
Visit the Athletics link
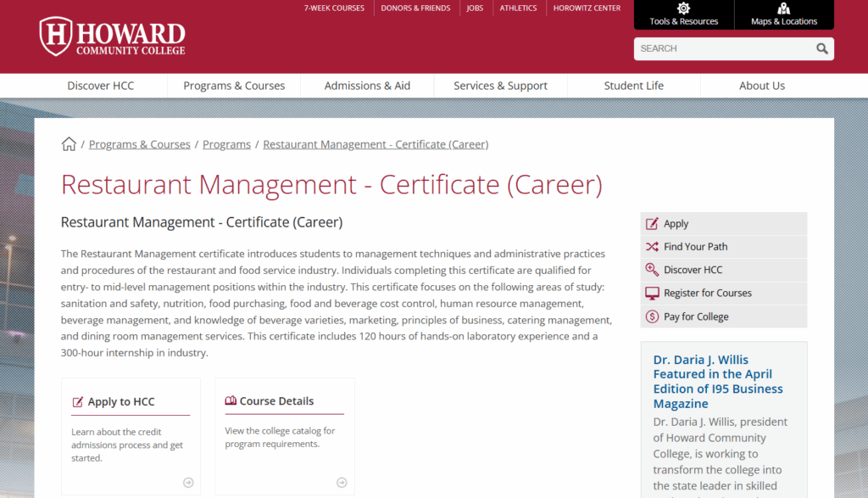click(x=518, y=8)
